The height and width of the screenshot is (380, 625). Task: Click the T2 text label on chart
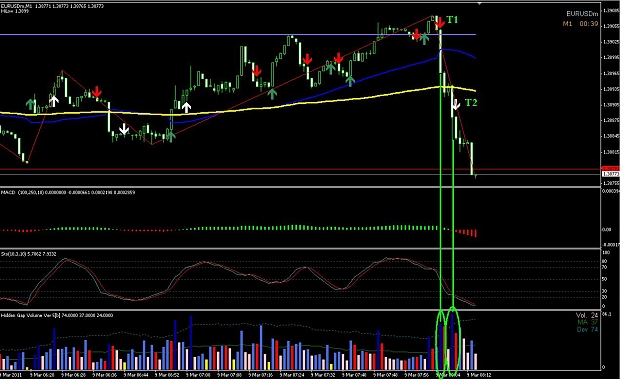pyautogui.click(x=471, y=103)
